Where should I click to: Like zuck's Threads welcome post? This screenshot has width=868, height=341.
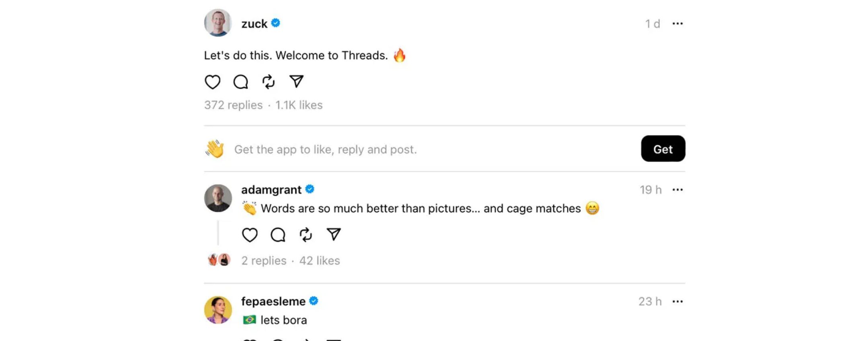[x=213, y=82]
